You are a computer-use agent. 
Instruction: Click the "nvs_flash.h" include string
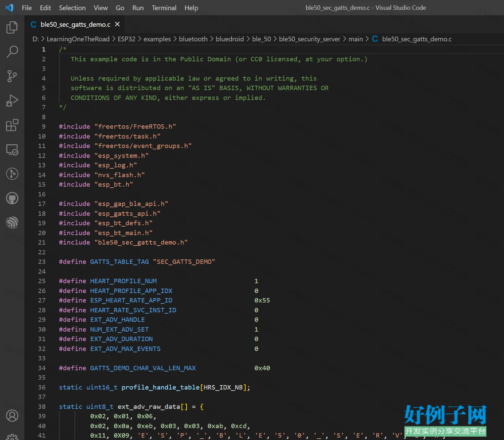(x=120, y=175)
